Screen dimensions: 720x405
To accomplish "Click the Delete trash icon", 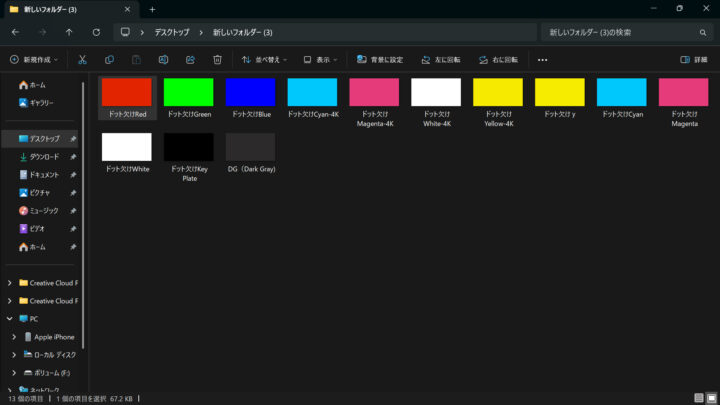I will (x=217, y=60).
